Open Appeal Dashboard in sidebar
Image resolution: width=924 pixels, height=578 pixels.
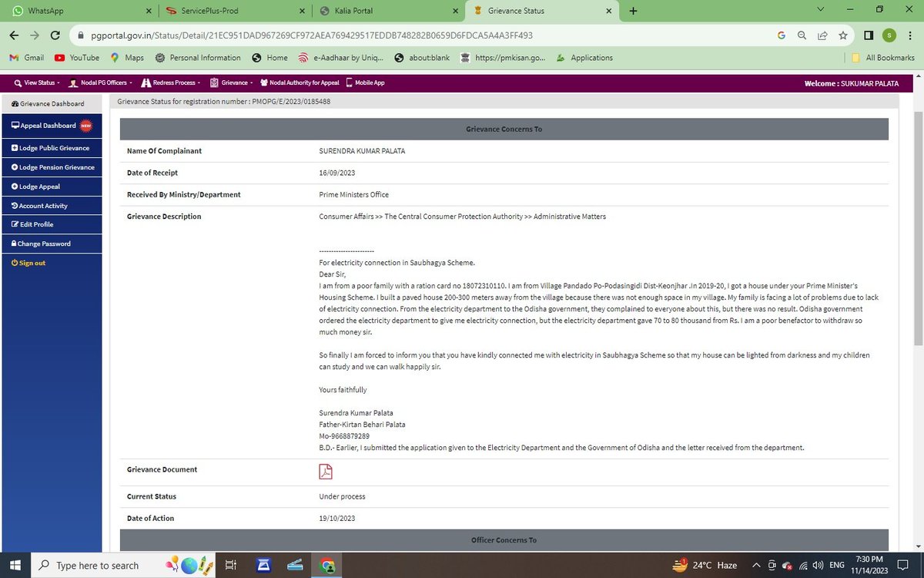click(x=51, y=125)
